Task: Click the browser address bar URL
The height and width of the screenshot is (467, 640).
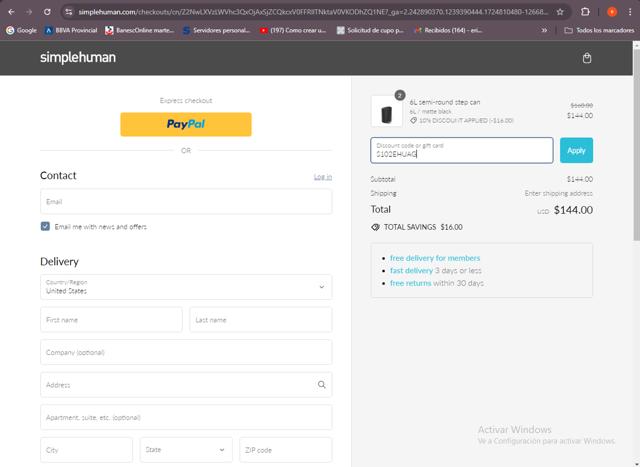Action: [x=313, y=12]
